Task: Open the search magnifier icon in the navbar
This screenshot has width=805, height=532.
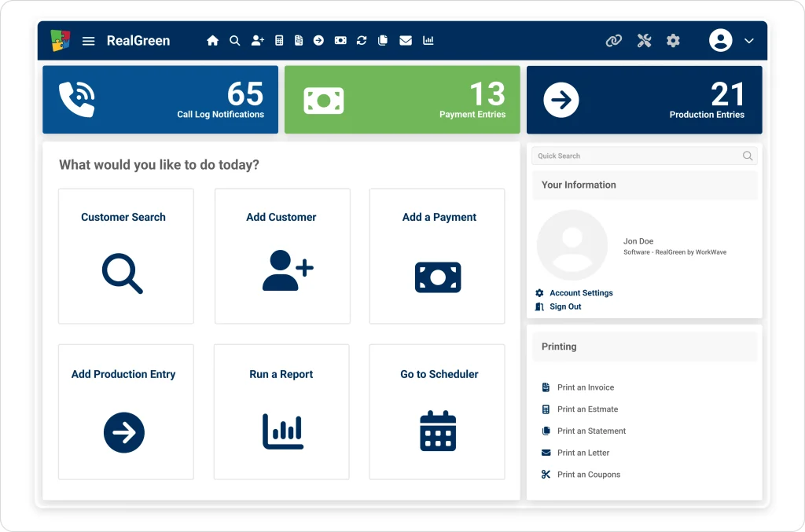Action: tap(234, 40)
